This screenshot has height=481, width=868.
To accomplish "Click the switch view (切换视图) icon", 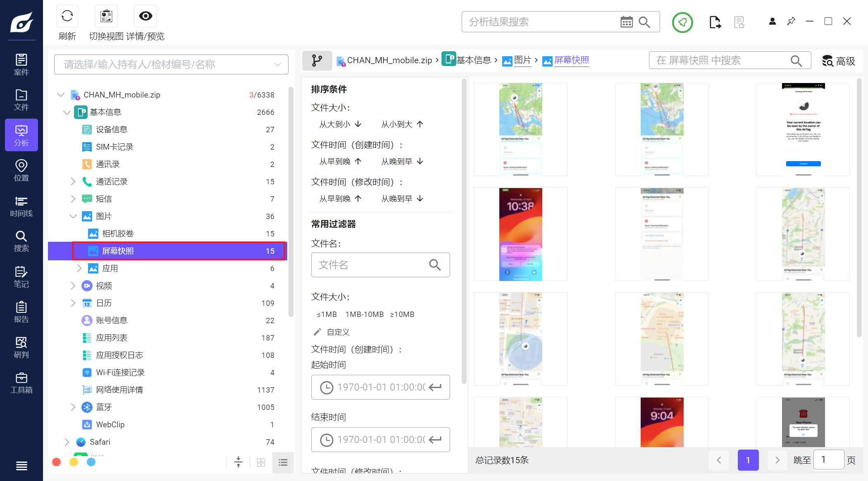I will 106,17.
